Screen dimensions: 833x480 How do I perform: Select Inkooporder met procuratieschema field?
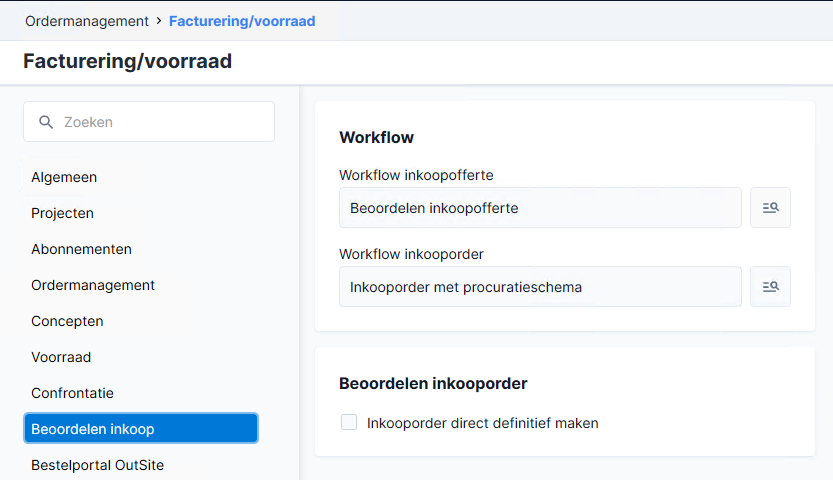(x=540, y=287)
